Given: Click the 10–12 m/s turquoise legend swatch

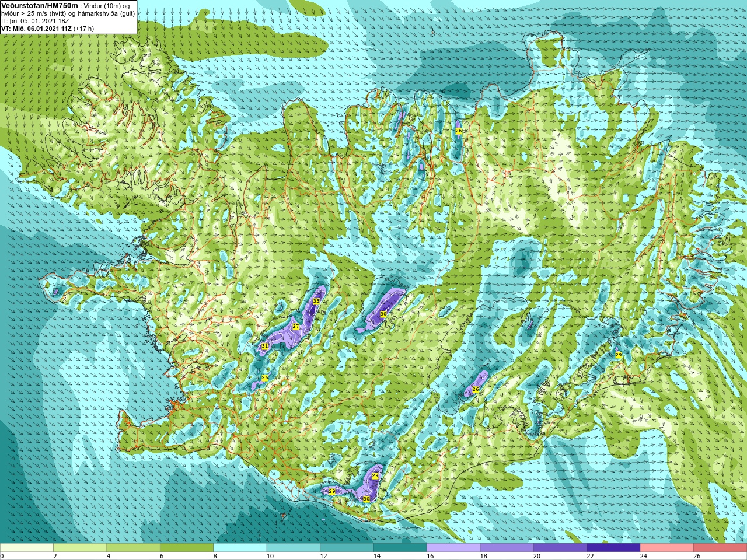Looking at the screenshot, I should pyautogui.click(x=294, y=548).
